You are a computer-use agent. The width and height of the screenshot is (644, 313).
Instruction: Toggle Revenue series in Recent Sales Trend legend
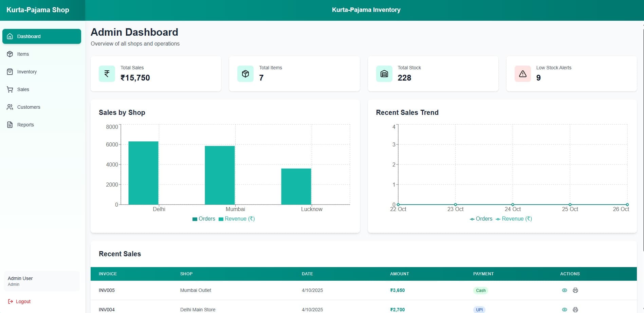514,219
